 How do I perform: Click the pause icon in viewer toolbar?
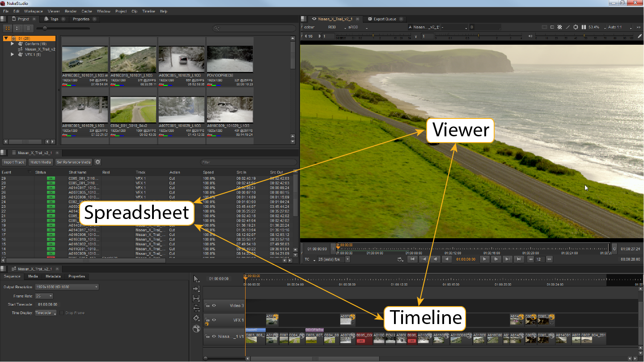(x=584, y=27)
